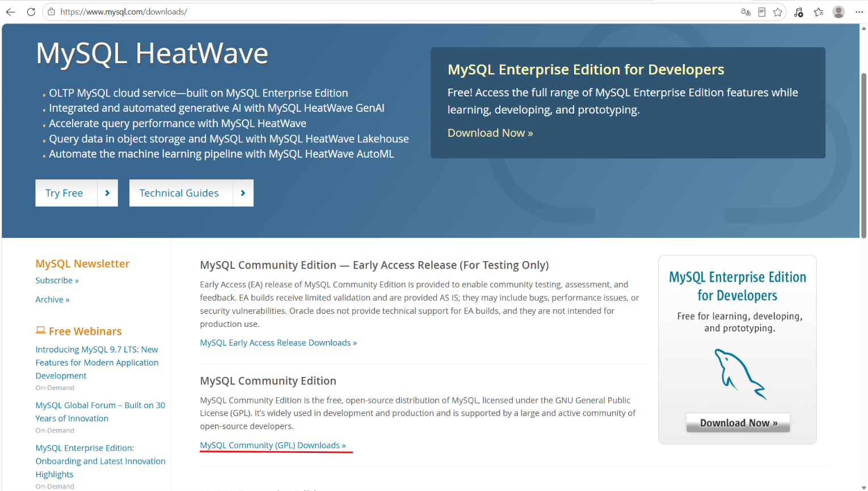Open the Onboarding and Latest Innovation Highlights webinar
Viewport: 868px width, 491px height.
pos(100,461)
